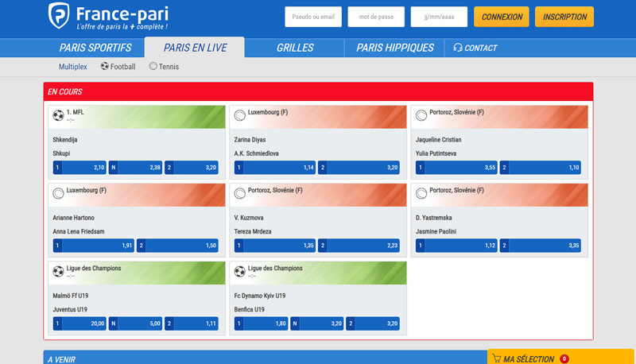Click the Yulia Putintseva player name
This screenshot has height=364, width=636.
(436, 153)
